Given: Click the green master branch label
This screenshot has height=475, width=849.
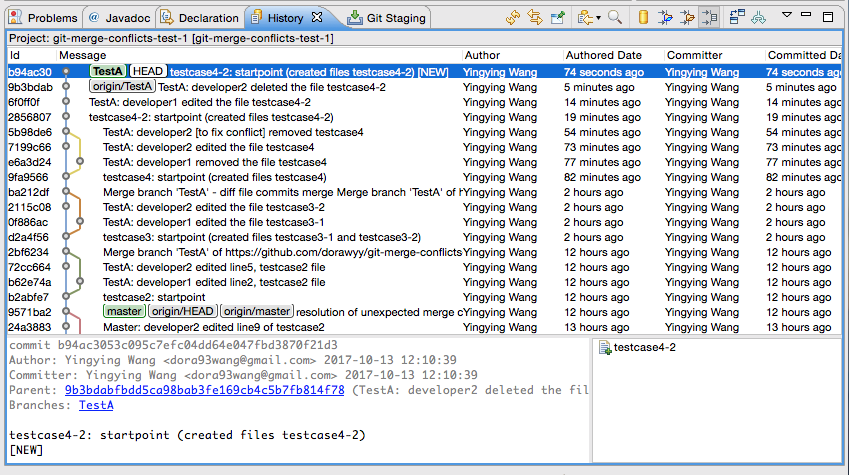Looking at the screenshot, I should [124, 311].
